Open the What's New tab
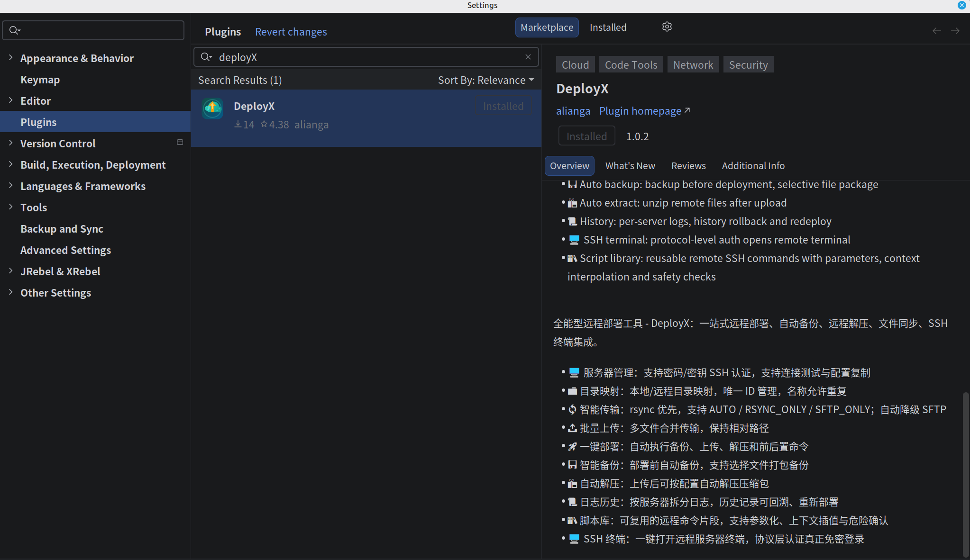The image size is (970, 560). click(630, 166)
